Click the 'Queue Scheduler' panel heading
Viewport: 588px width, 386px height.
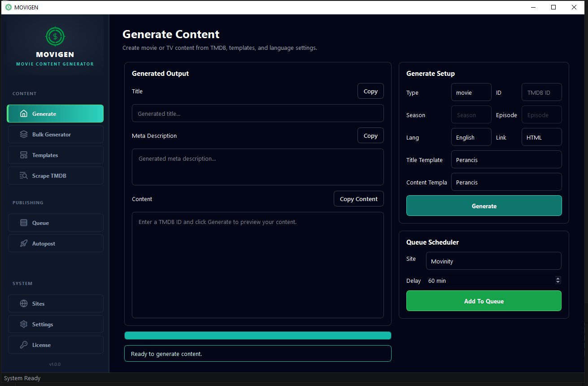432,242
